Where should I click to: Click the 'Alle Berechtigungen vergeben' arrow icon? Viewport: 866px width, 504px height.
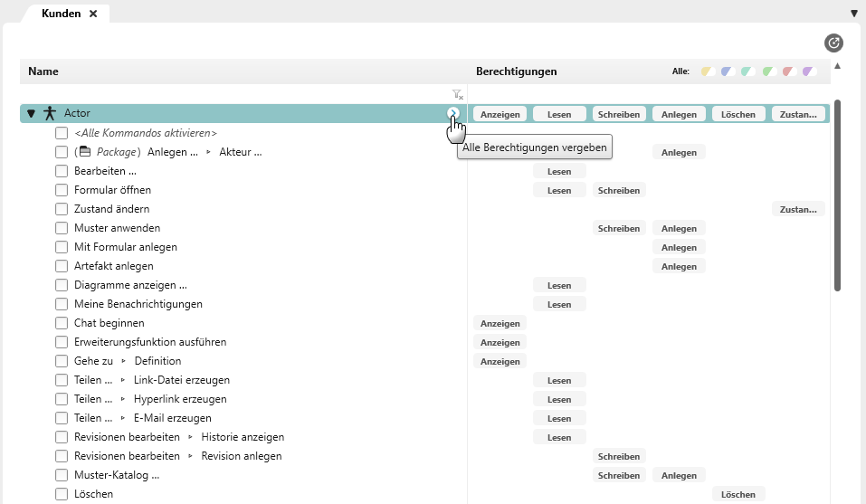tap(453, 113)
